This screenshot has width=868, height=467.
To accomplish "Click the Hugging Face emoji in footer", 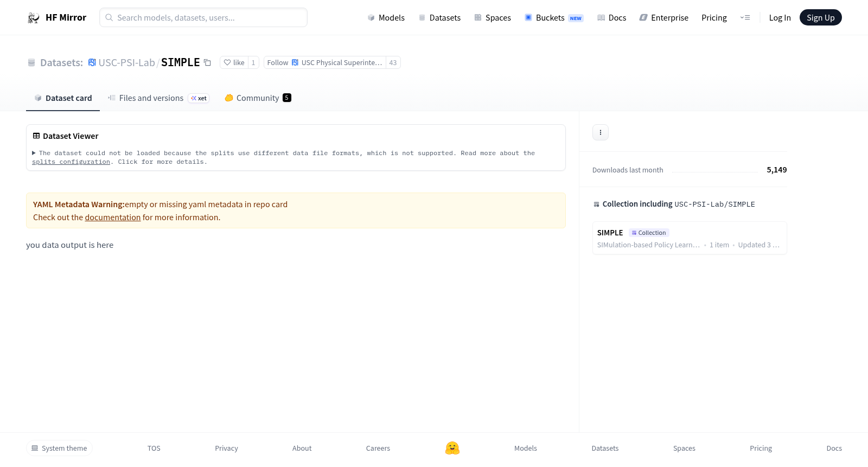I will pos(452,448).
